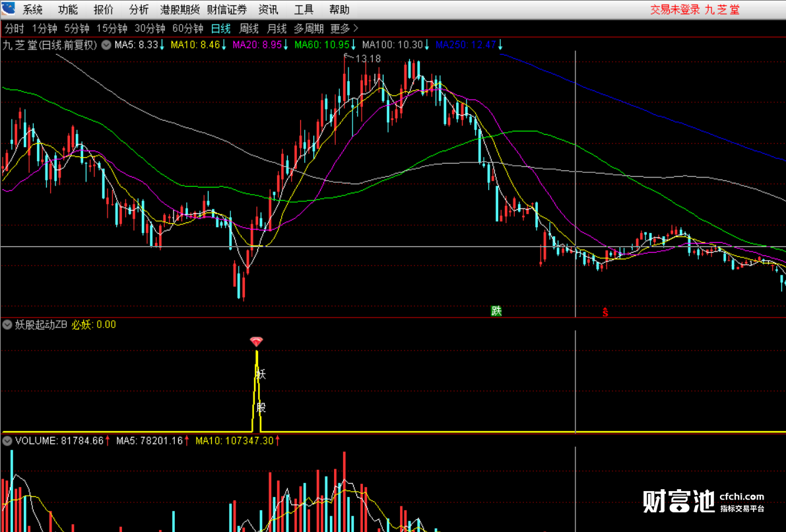Click the red diamond signal icon above the spike

[256, 342]
